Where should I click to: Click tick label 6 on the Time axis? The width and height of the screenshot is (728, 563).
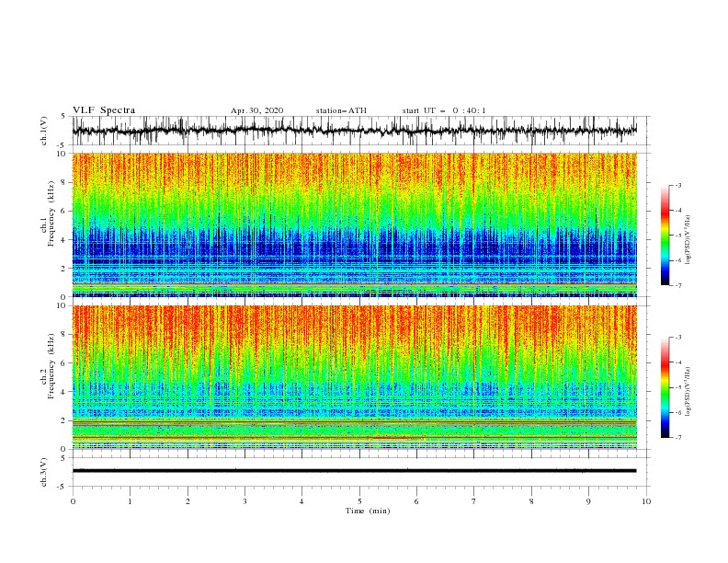pos(416,501)
